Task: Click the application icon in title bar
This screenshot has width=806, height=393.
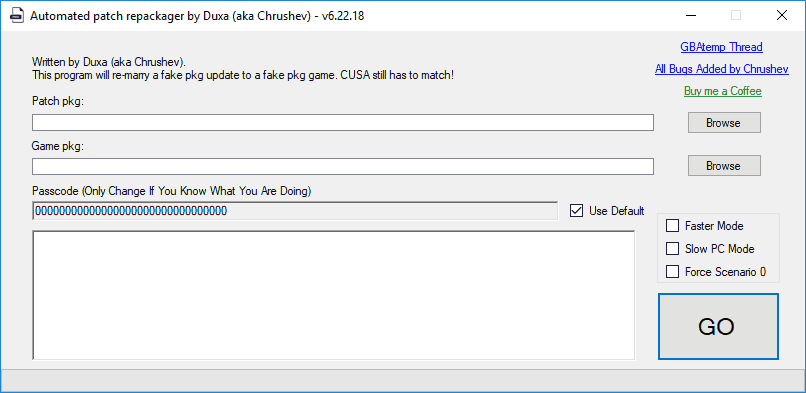Action: point(17,15)
